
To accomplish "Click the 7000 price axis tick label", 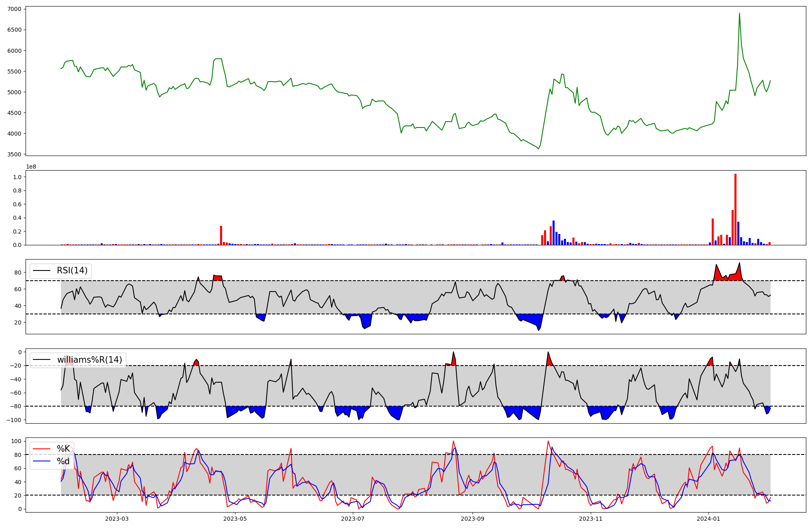I will [15, 9].
